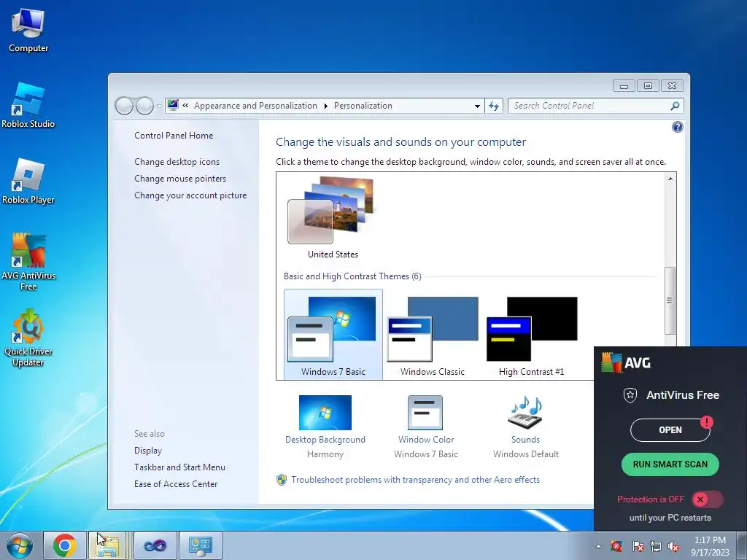
Task: Select the Windows Classic theme
Action: click(432, 334)
